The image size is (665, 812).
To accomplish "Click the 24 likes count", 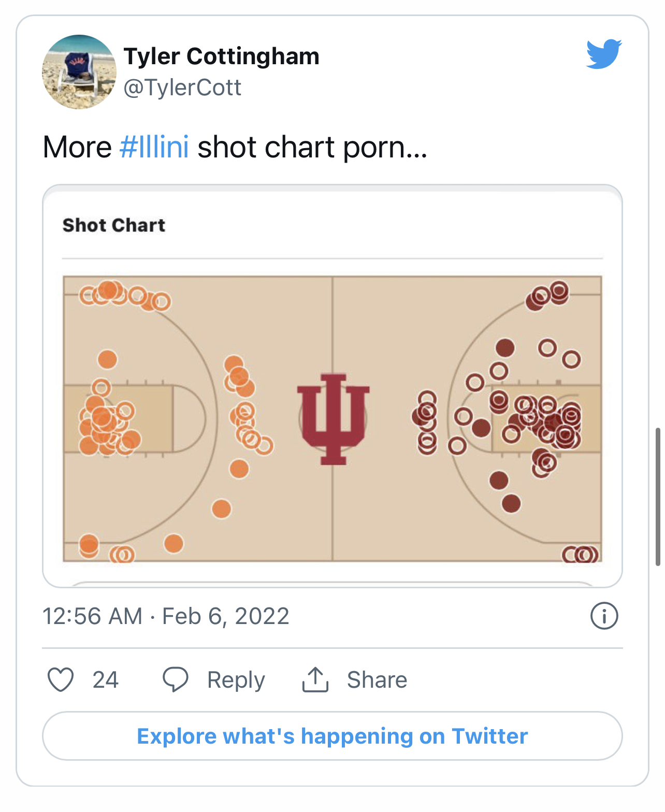I will [x=106, y=679].
